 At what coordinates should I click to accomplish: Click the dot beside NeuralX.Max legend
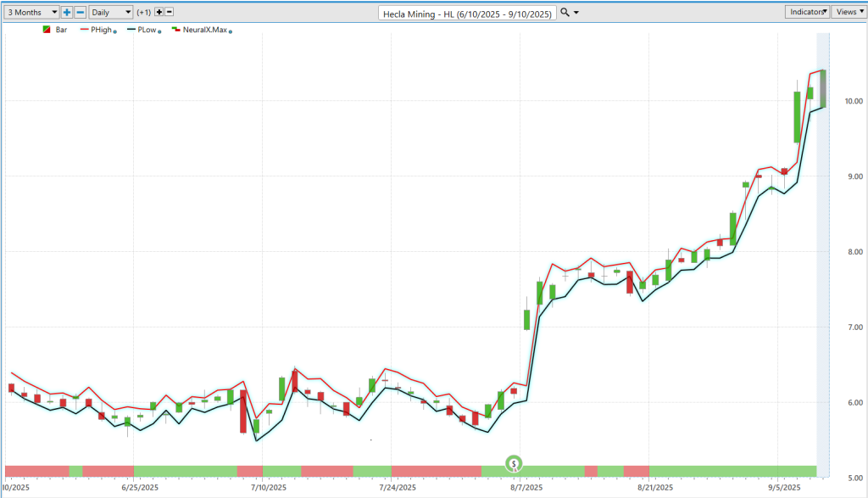pyautogui.click(x=231, y=31)
